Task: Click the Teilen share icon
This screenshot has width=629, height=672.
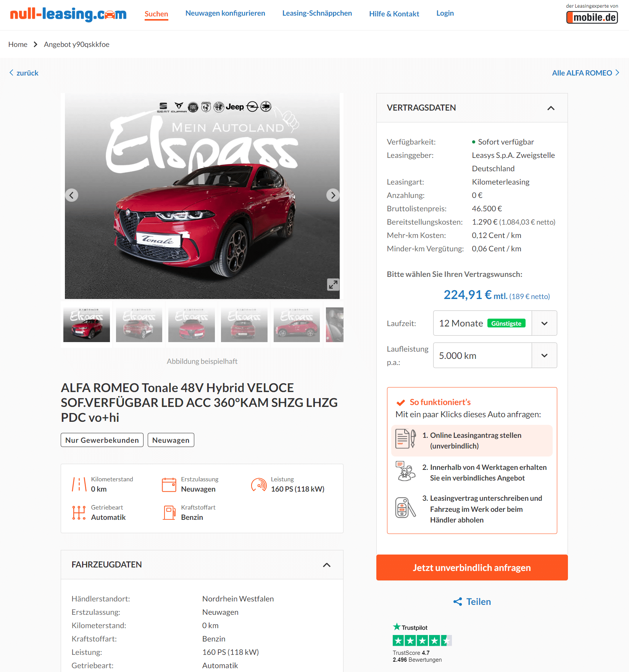Action: pyautogui.click(x=458, y=602)
